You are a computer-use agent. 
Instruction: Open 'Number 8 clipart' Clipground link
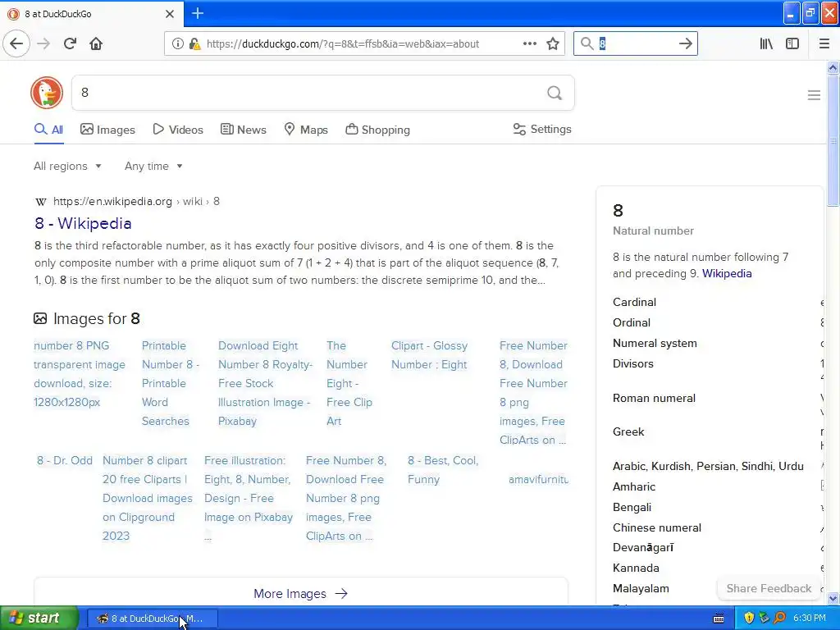click(x=148, y=498)
